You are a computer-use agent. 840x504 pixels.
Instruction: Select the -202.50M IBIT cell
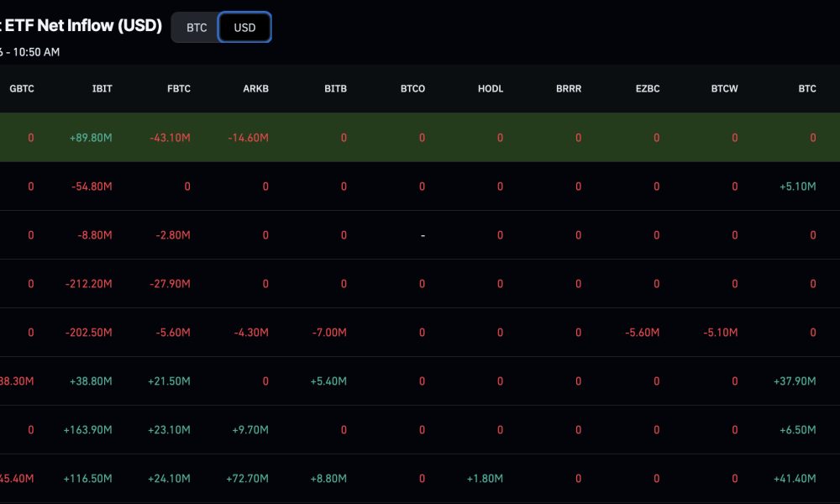point(88,333)
